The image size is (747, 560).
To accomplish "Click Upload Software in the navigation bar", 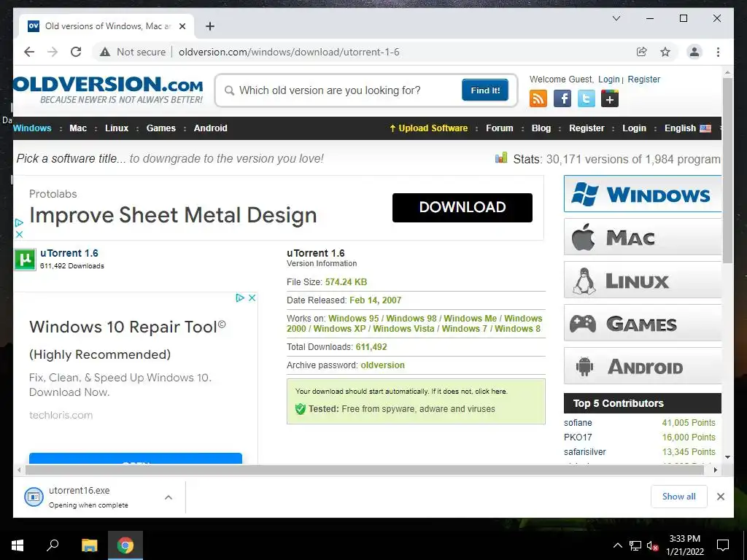I will coord(428,128).
